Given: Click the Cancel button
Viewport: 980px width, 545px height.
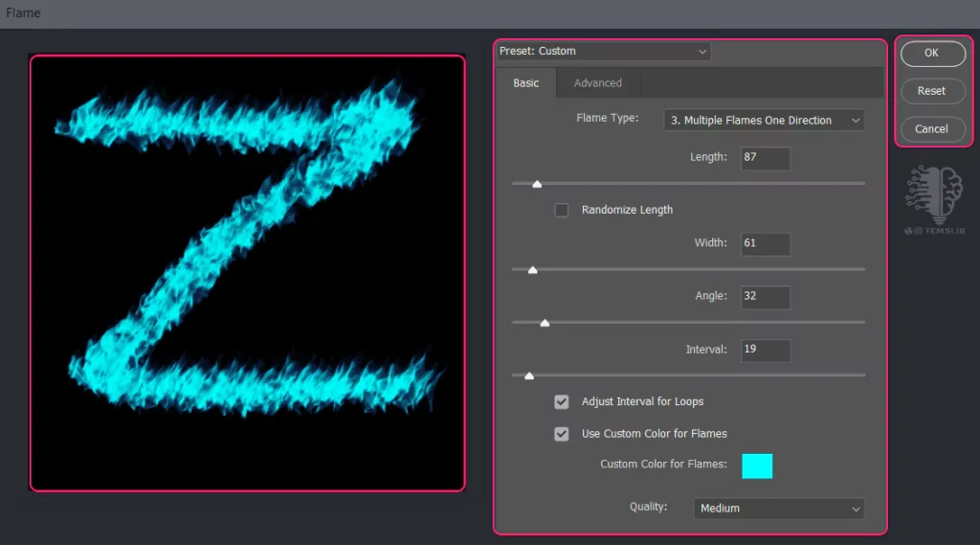Looking at the screenshot, I should pyautogui.click(x=932, y=129).
